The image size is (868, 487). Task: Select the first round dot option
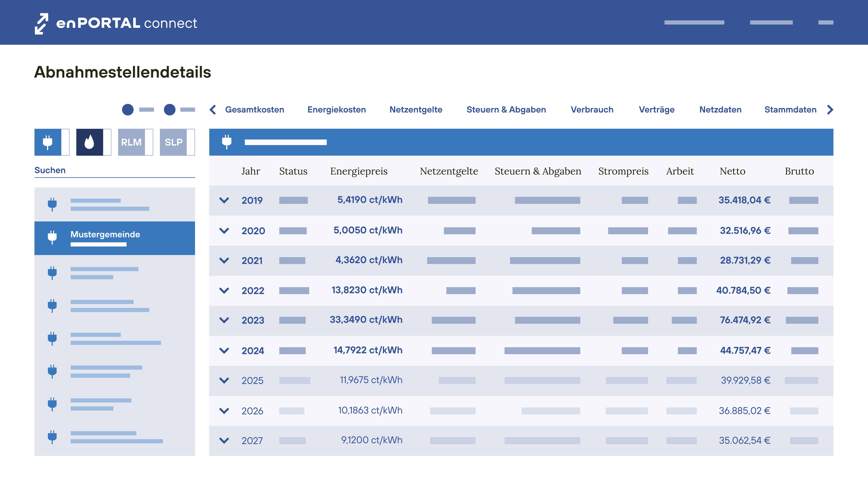pos(128,110)
